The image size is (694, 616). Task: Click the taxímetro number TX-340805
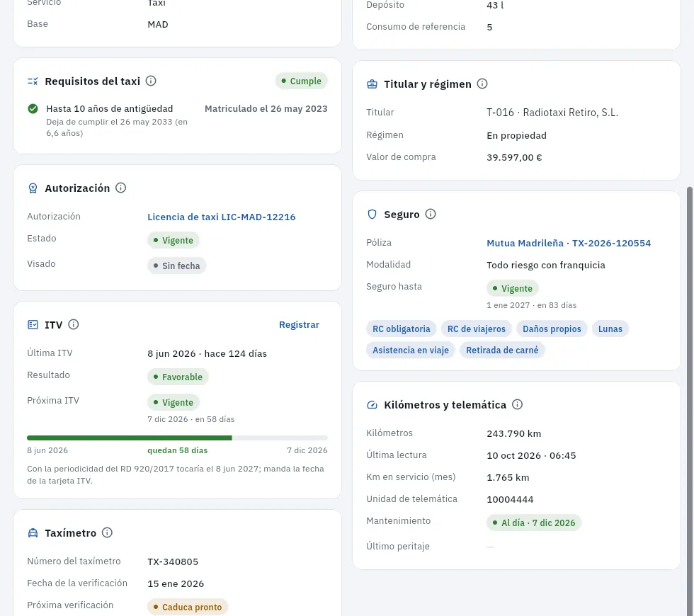[173, 561]
